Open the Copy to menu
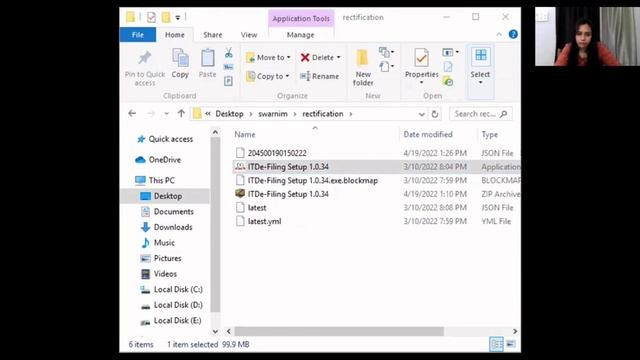This screenshot has height=360, width=640. [268, 76]
